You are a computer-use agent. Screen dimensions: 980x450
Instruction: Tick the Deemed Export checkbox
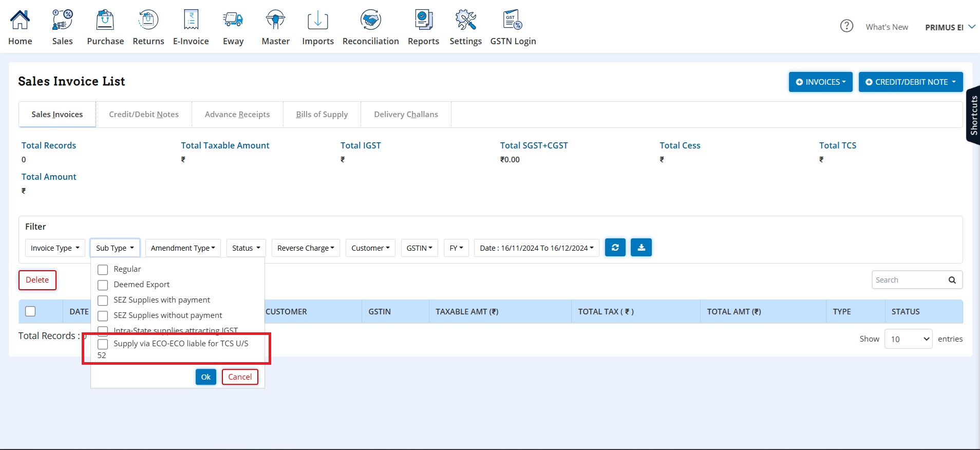pos(103,285)
